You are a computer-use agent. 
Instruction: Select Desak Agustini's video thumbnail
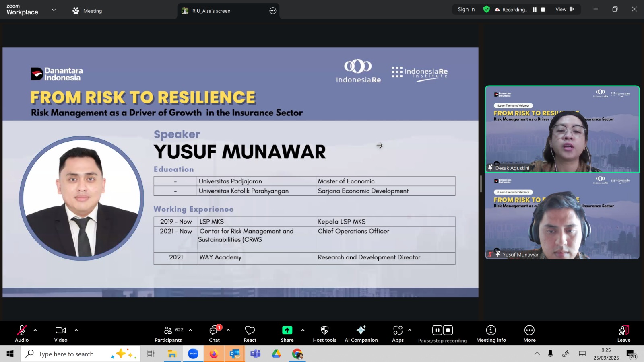562,129
